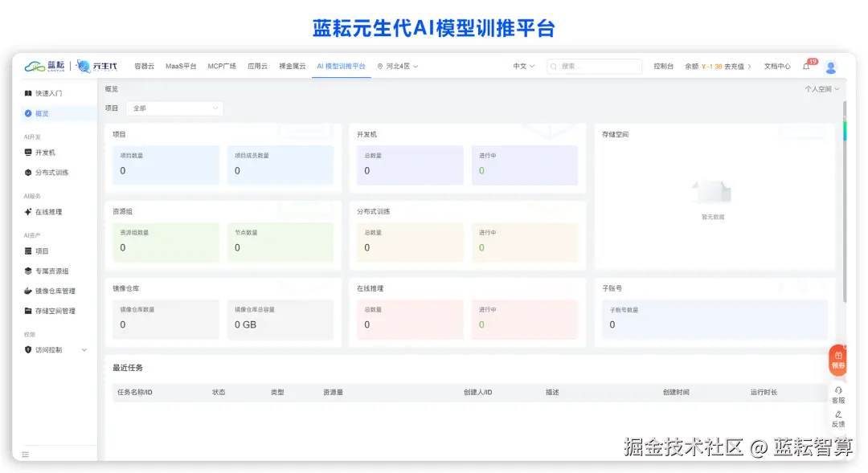Open the orange 领券 coupon button
The width and height of the screenshot is (868, 473).
point(837,360)
